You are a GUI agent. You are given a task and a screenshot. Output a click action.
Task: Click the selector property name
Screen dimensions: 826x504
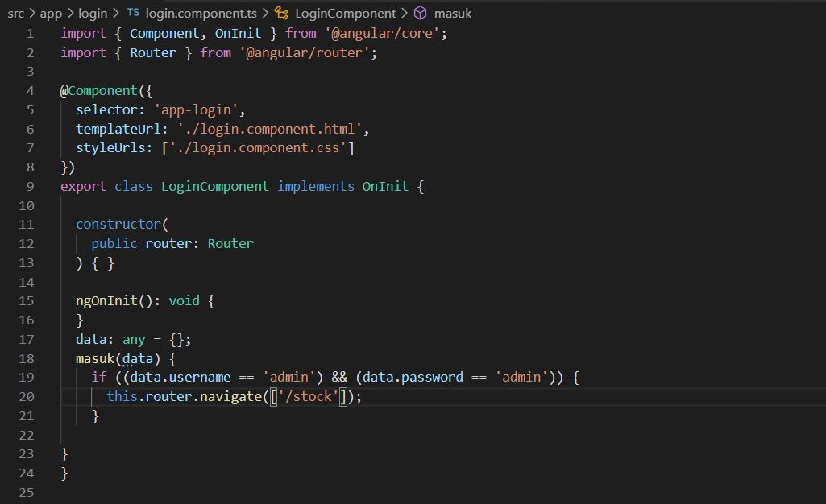[x=106, y=110]
